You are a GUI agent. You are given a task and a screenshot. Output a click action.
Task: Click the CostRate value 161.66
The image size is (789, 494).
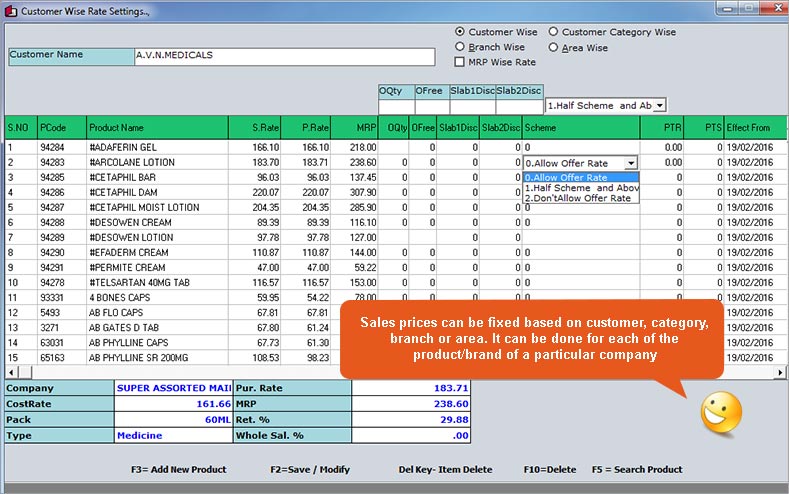(x=174, y=404)
